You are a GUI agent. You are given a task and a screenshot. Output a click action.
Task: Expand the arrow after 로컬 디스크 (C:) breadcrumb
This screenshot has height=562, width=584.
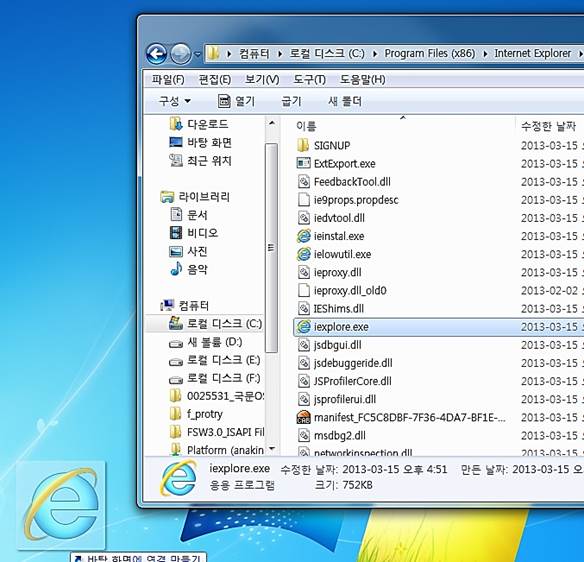tap(375, 54)
